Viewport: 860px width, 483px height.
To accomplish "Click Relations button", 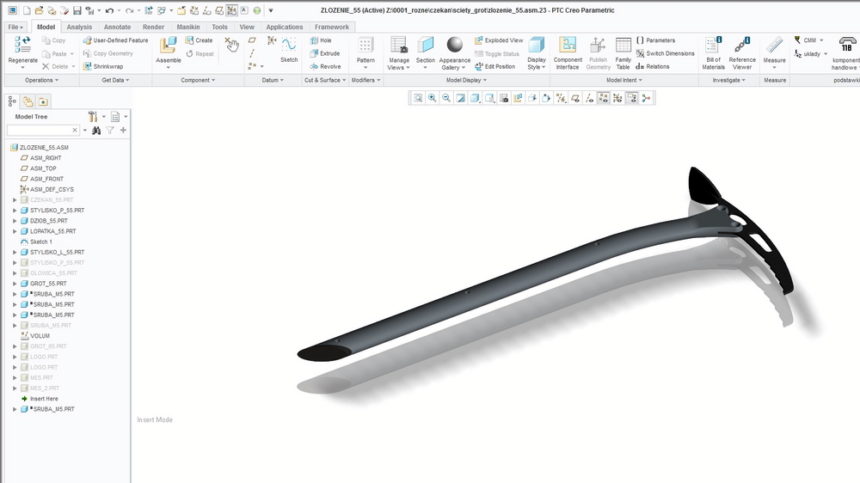I will tap(653, 66).
